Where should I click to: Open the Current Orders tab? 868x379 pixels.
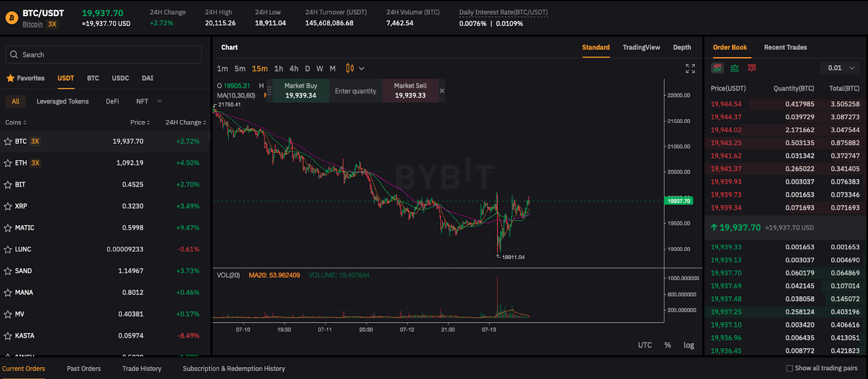pos(24,369)
